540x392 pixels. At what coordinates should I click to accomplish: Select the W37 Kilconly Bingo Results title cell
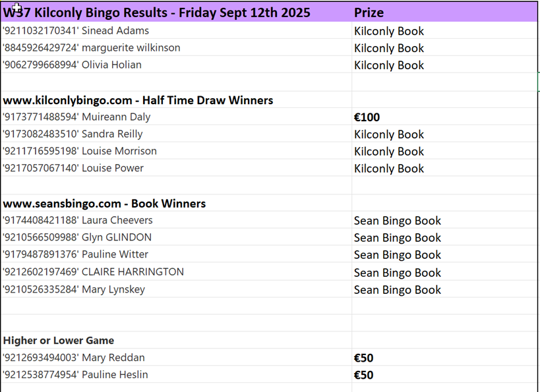point(176,13)
